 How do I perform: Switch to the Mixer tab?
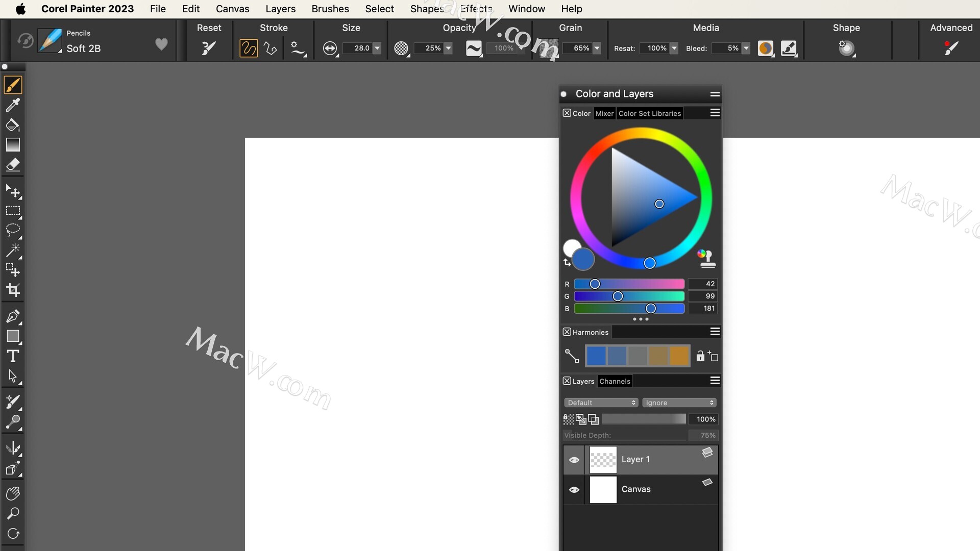[x=604, y=113]
